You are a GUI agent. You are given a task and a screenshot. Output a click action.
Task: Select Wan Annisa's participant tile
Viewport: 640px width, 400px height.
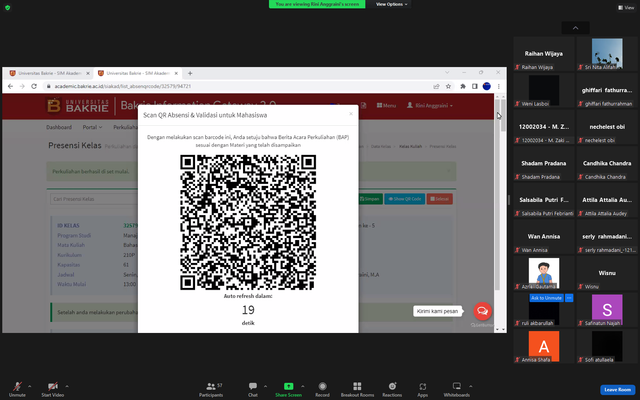544,237
